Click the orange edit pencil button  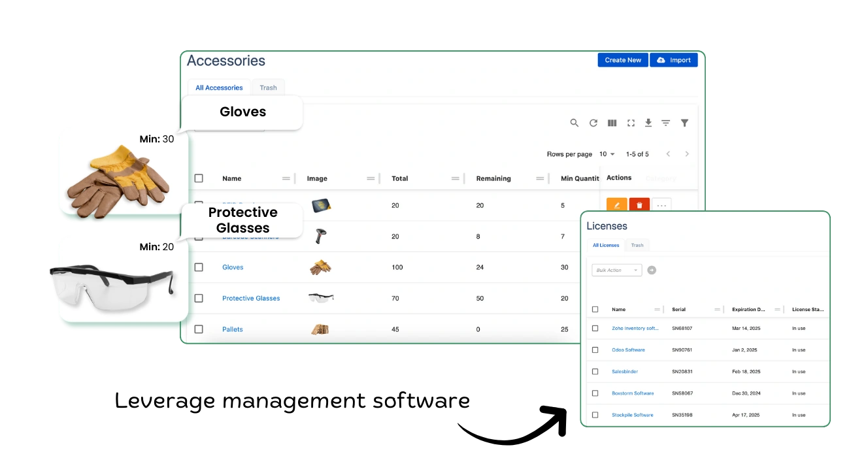(617, 205)
